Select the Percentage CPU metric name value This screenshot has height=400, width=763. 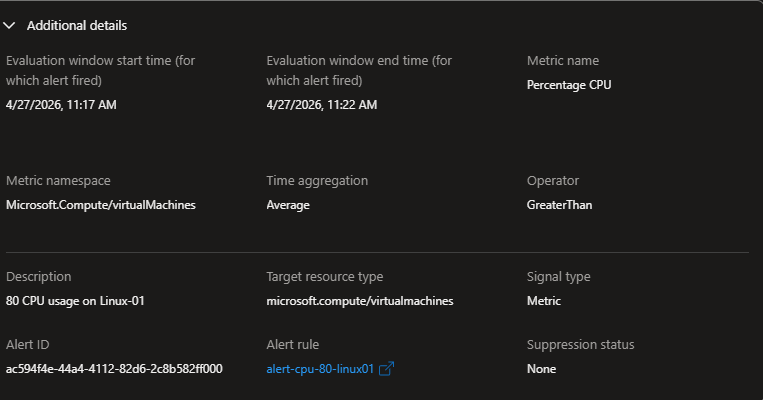569,85
